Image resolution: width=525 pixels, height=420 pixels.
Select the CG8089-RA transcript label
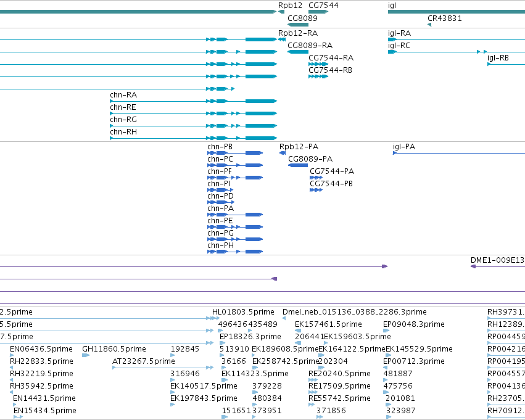click(310, 45)
